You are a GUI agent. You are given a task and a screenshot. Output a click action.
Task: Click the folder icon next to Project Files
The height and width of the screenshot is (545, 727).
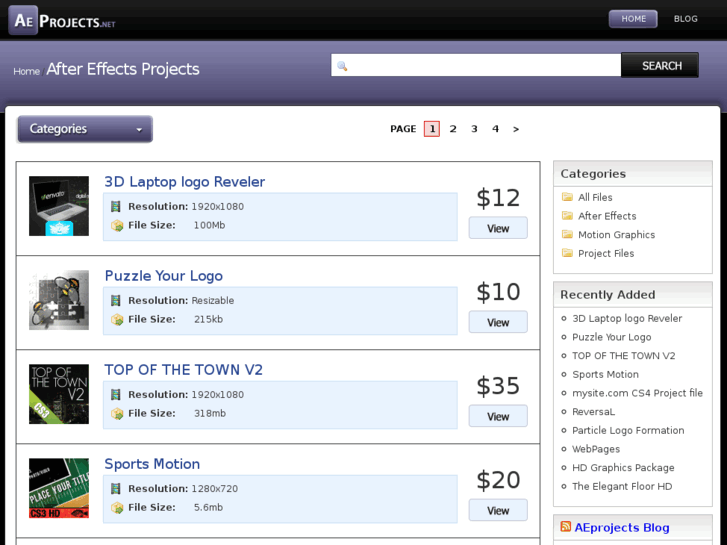tap(567, 253)
